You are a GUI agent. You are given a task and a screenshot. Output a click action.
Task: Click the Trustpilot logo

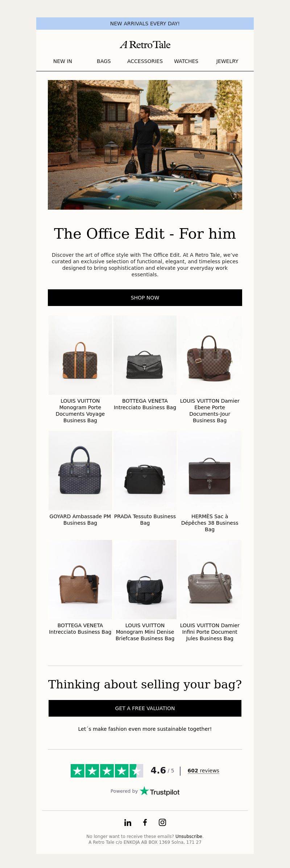click(160, 791)
